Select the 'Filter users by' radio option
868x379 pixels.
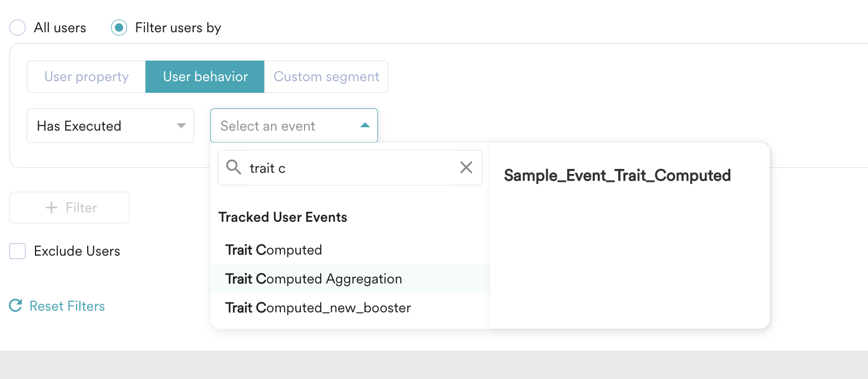coord(119,27)
